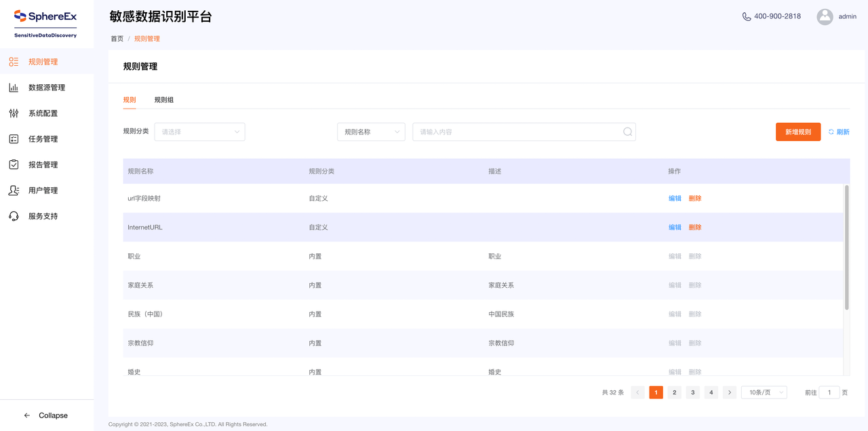
Task: Click the 系统配置 sliders icon
Action: point(14,113)
